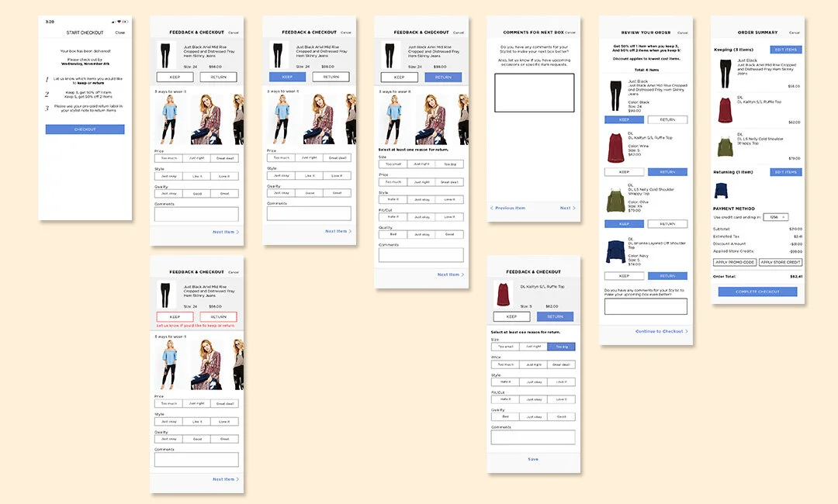Click RETURN on the red-outlined error feedback screen
The image size is (838, 504).
pyautogui.click(x=219, y=316)
